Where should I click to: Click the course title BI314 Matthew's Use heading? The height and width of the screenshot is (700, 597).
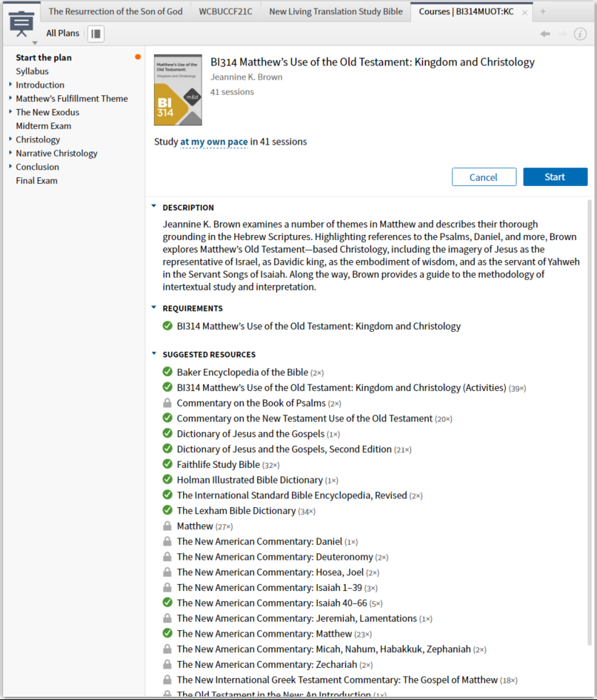pyautogui.click(x=373, y=62)
